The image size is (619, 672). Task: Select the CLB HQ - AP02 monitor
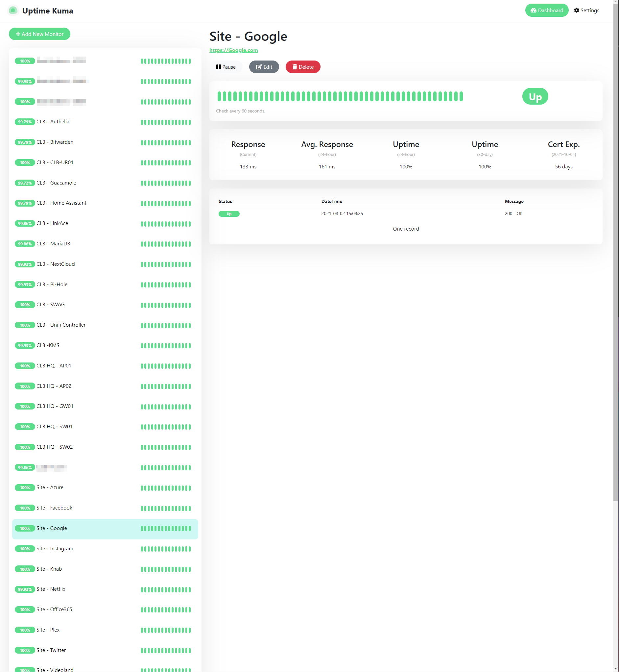pos(105,386)
